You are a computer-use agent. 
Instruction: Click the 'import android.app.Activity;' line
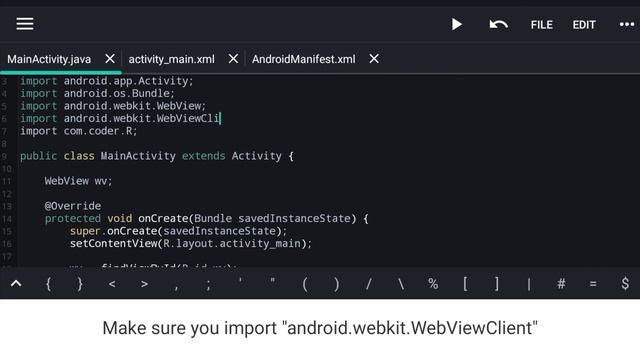(x=107, y=81)
